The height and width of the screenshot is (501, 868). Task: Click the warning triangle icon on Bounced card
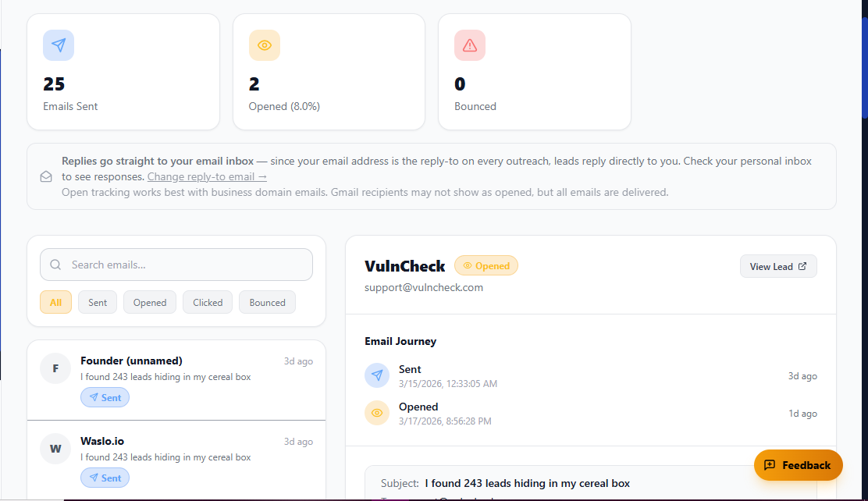(x=469, y=45)
